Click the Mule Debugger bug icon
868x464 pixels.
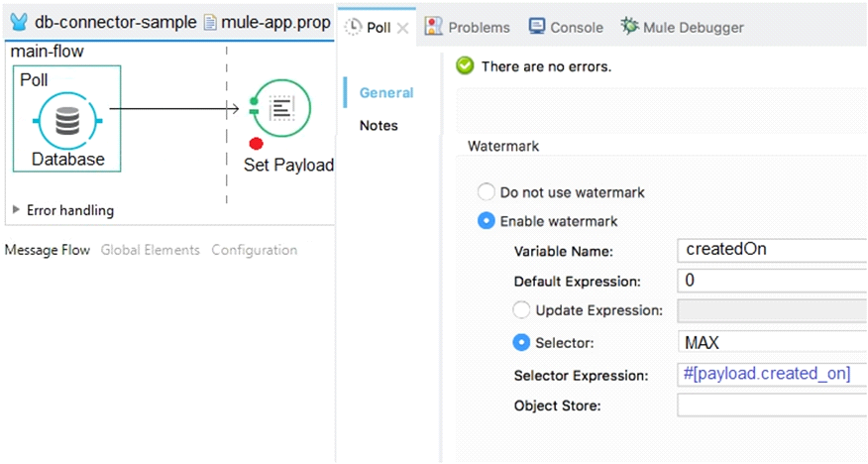tap(629, 26)
